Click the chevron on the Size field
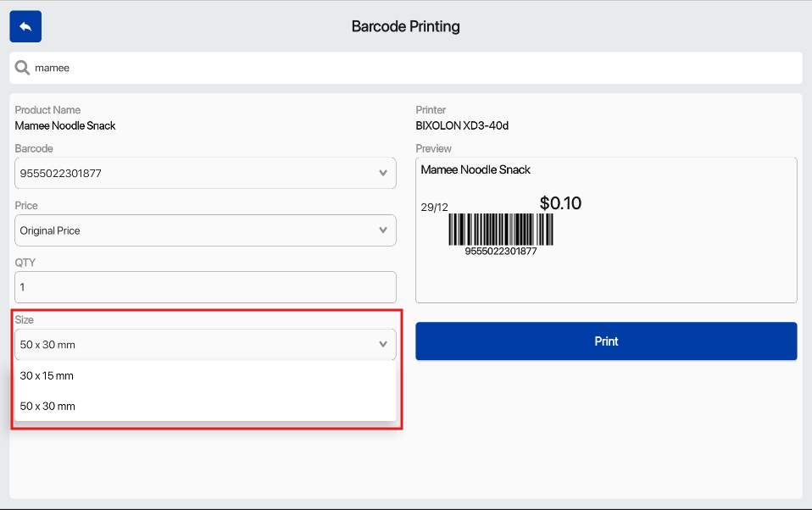 tap(382, 345)
